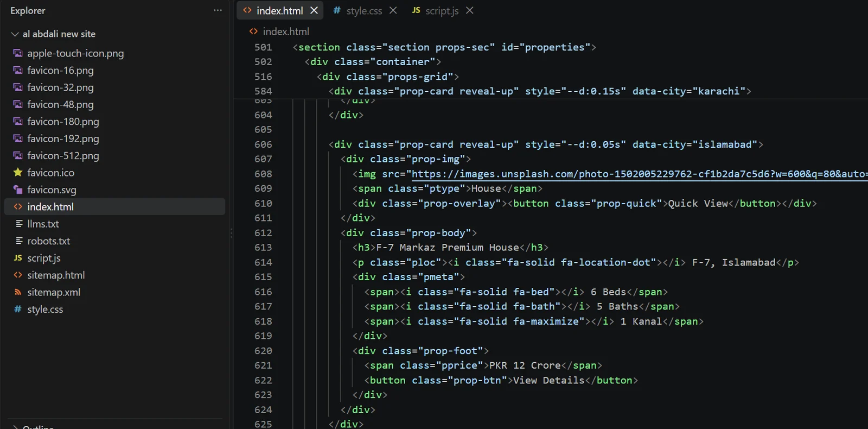
Task: Click the RSS-style icon beside sitemap.xml
Action: [18, 292]
